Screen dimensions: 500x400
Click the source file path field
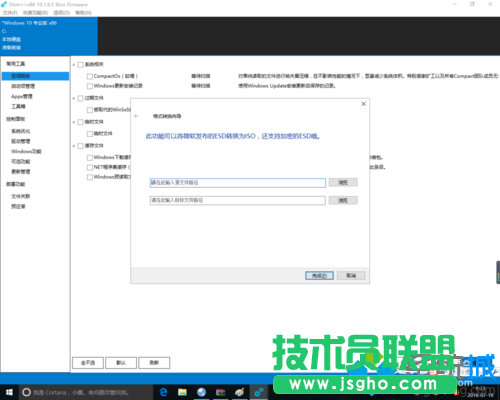(x=238, y=183)
